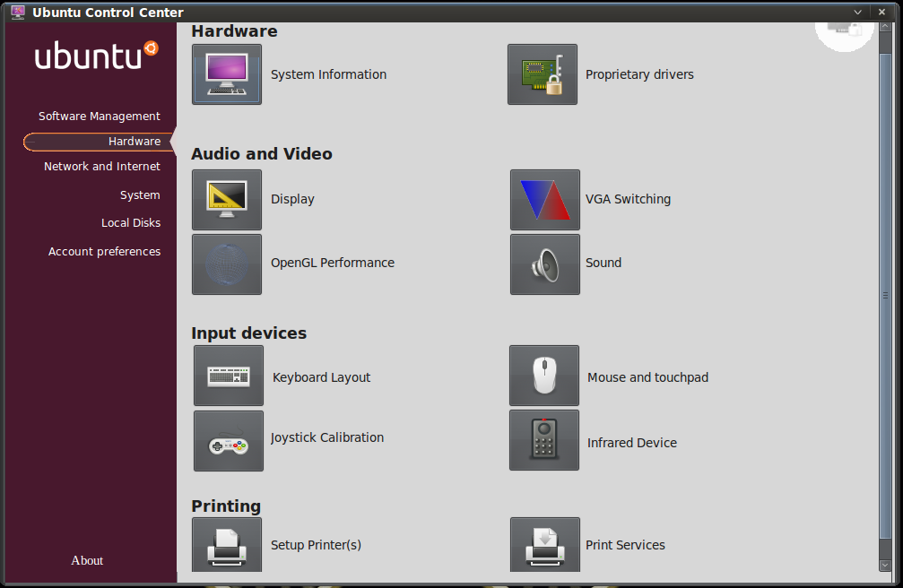Image resolution: width=903 pixels, height=588 pixels.
Task: Click the Ubuntu Control Center title bar icon
Action: 18,12
